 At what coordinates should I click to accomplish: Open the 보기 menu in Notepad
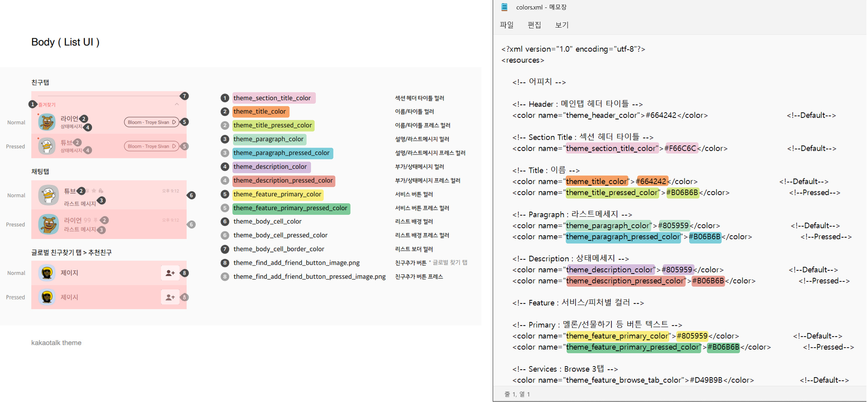point(562,25)
